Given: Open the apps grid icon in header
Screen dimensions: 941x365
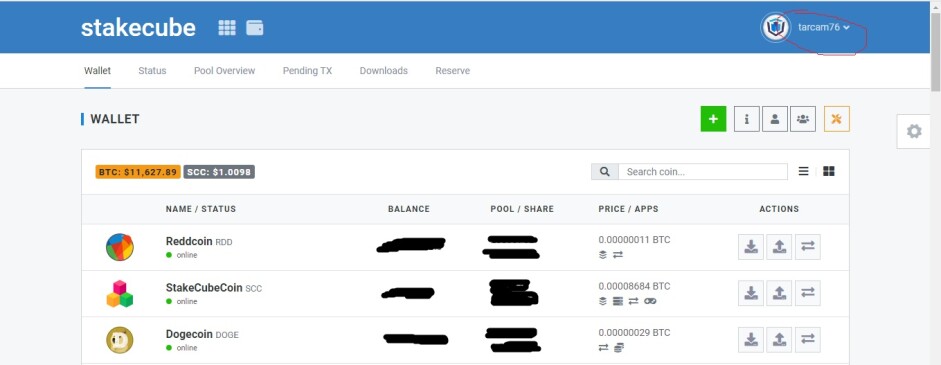Looking at the screenshot, I should tap(227, 28).
